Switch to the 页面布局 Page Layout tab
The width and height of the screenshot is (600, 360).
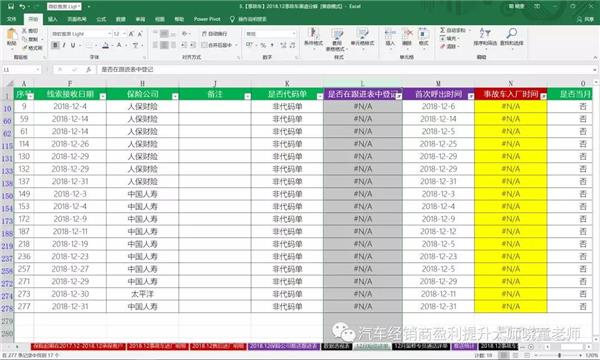[x=77, y=19]
